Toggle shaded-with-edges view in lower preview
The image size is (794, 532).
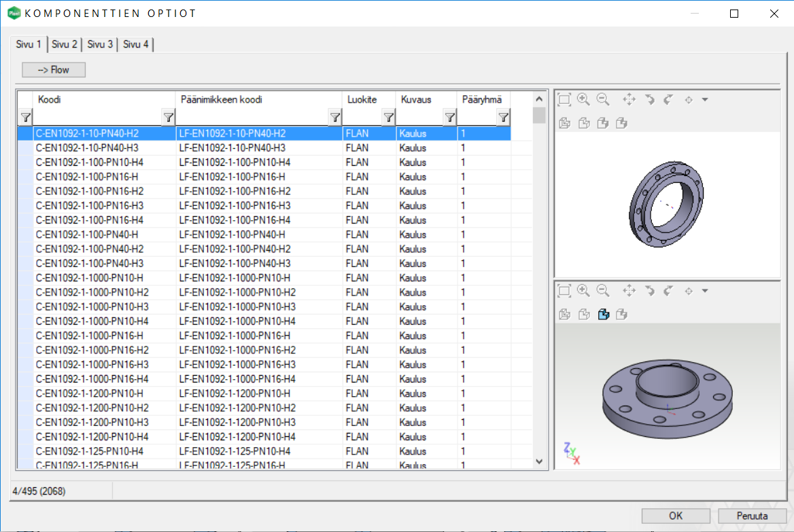tap(621, 314)
